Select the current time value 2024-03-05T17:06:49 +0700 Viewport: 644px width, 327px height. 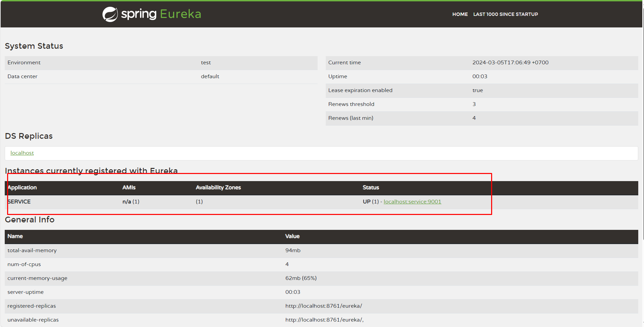(510, 63)
